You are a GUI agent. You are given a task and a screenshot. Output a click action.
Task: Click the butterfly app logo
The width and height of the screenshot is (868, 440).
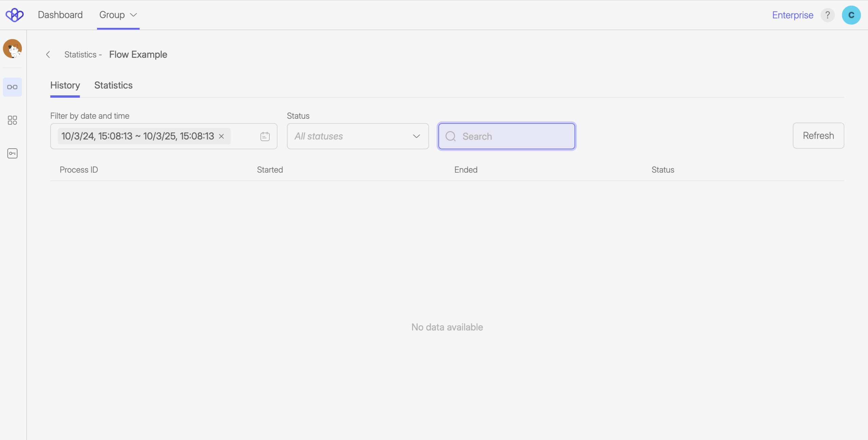click(x=14, y=15)
